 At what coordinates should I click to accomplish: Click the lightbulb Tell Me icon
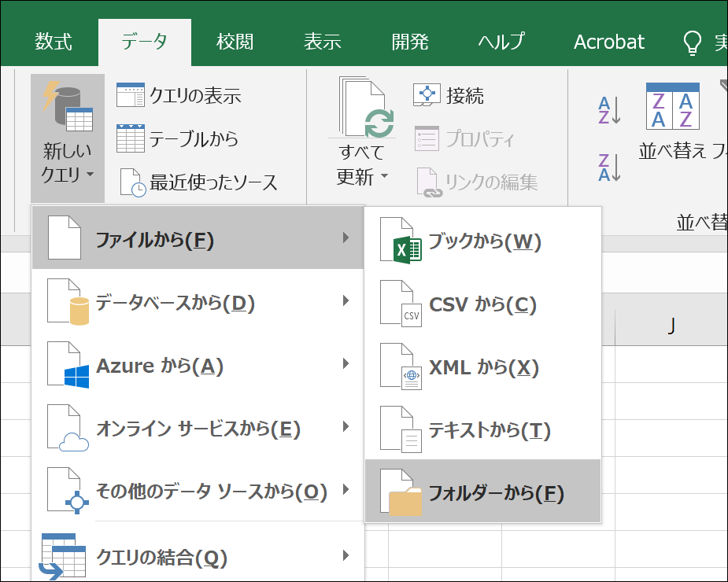[692, 42]
